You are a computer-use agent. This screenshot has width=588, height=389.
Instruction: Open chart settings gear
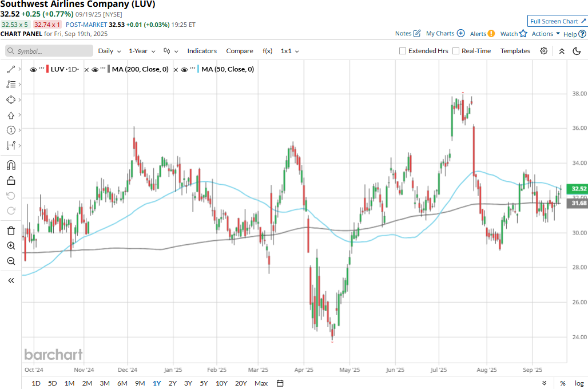543,51
